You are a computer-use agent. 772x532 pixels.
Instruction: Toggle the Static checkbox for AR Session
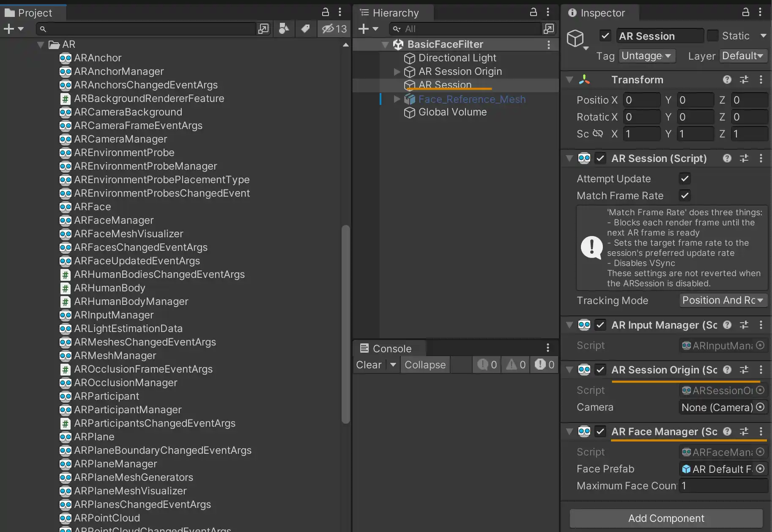(x=713, y=36)
